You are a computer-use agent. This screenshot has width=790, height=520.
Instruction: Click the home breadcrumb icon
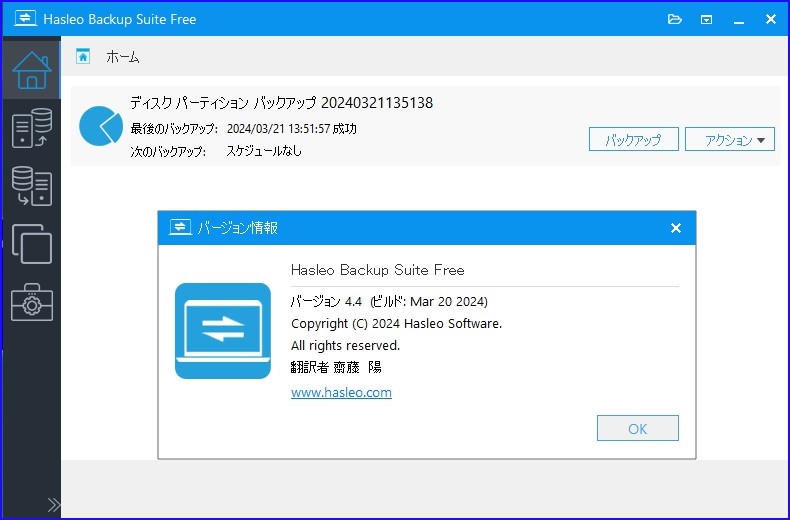click(x=83, y=56)
